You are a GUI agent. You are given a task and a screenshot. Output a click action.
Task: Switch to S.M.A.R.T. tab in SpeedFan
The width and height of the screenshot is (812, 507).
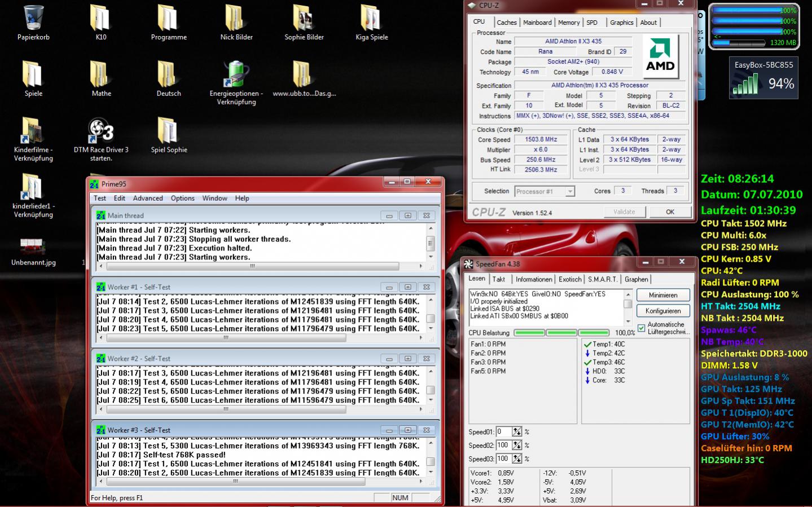[602, 279]
